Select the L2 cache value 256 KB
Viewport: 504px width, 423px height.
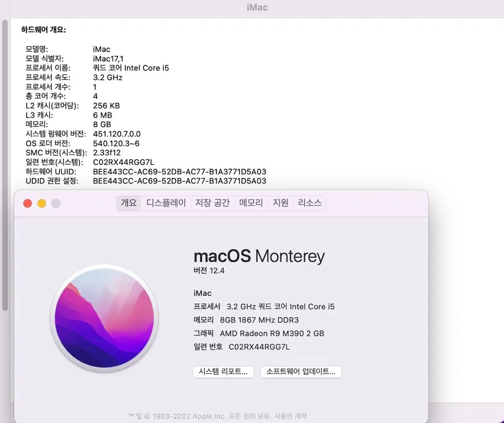point(106,106)
